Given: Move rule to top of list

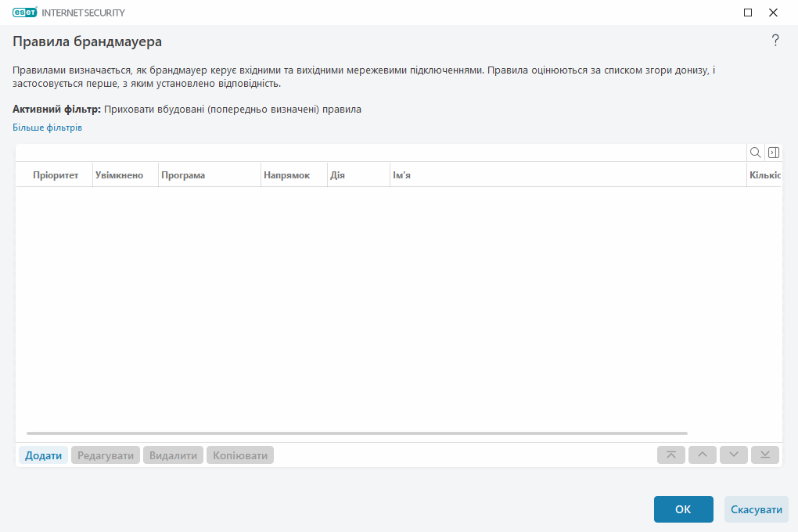Looking at the screenshot, I should point(671,455).
